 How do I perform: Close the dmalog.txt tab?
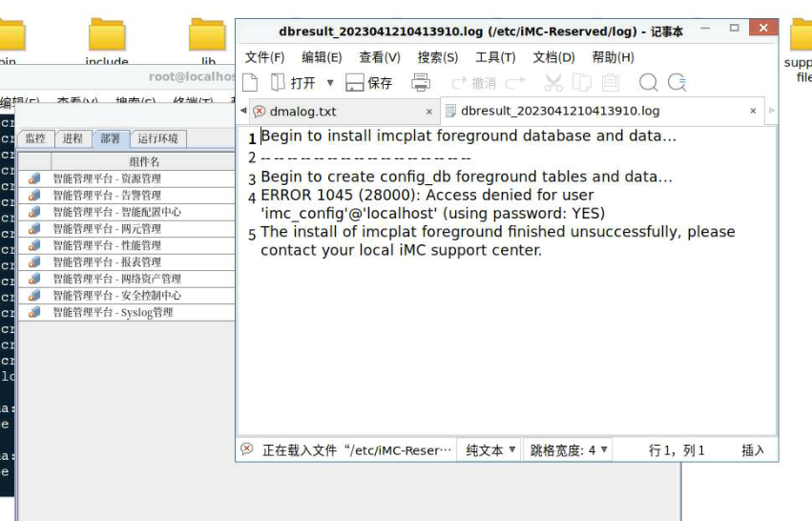coord(428,112)
